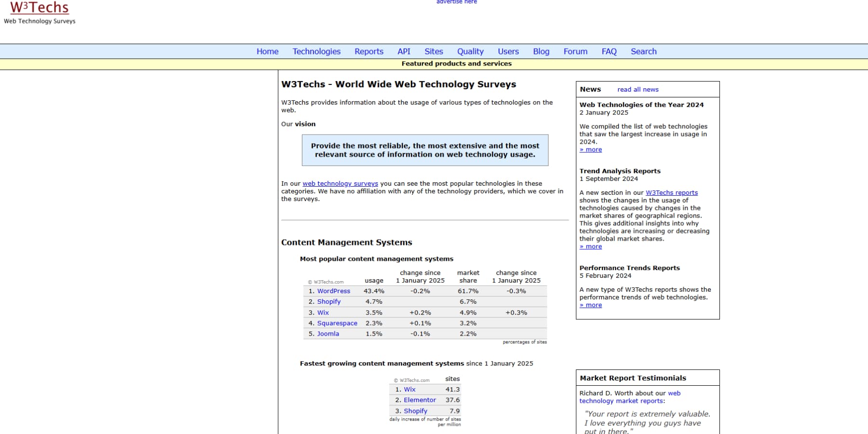
Task: Open the Home menu item
Action: (x=268, y=51)
